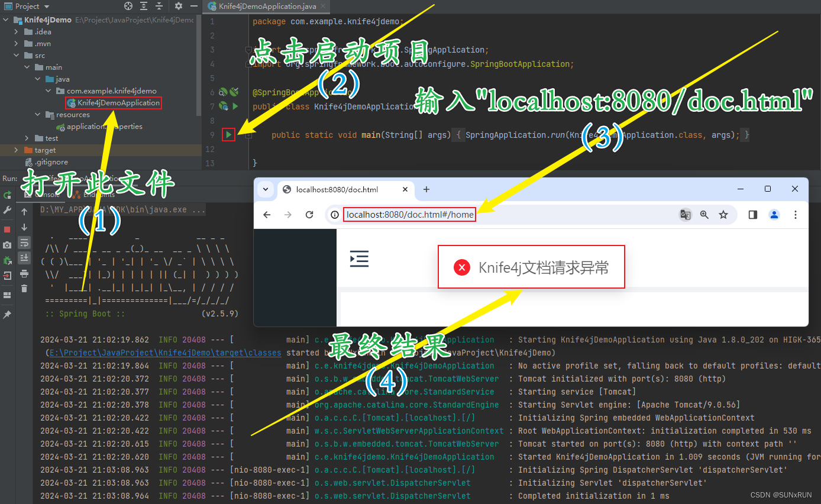Open run configuration wrench icon

click(x=7, y=211)
